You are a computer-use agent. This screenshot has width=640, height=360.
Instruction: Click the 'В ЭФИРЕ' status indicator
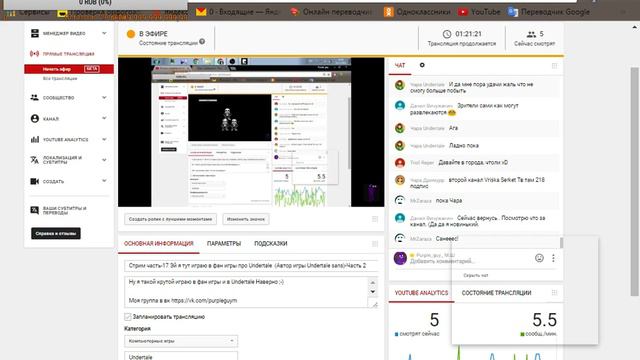[147, 34]
